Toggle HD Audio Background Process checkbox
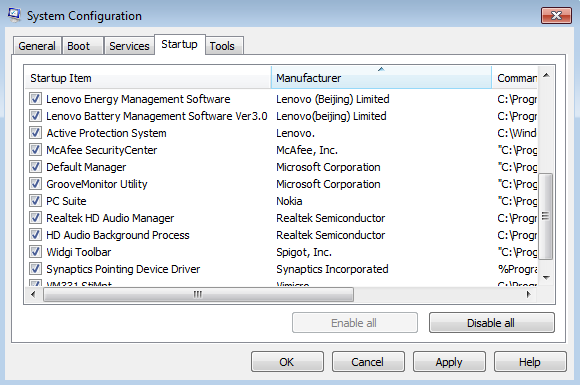The image size is (581, 387). tap(36, 235)
